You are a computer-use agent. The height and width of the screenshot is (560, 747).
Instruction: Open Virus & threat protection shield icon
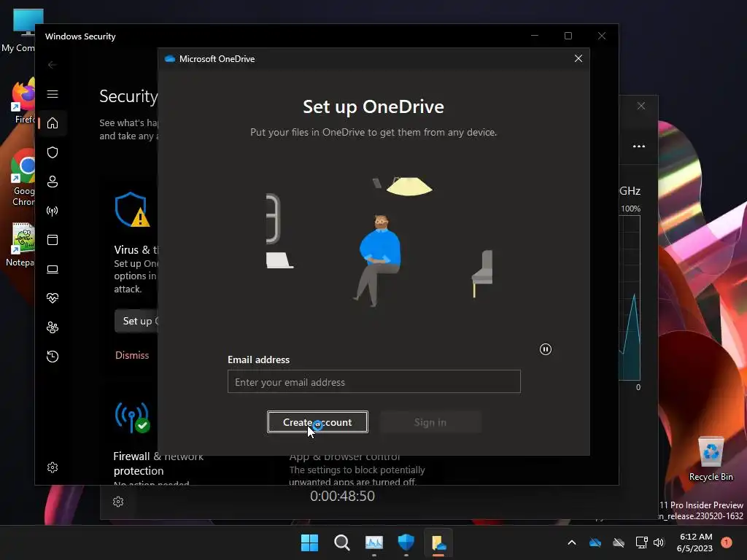click(x=53, y=152)
